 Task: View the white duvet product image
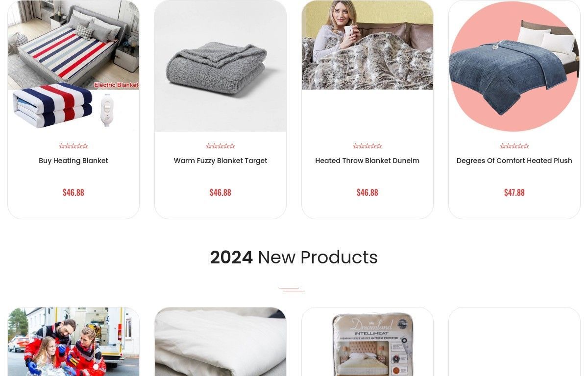point(220,342)
